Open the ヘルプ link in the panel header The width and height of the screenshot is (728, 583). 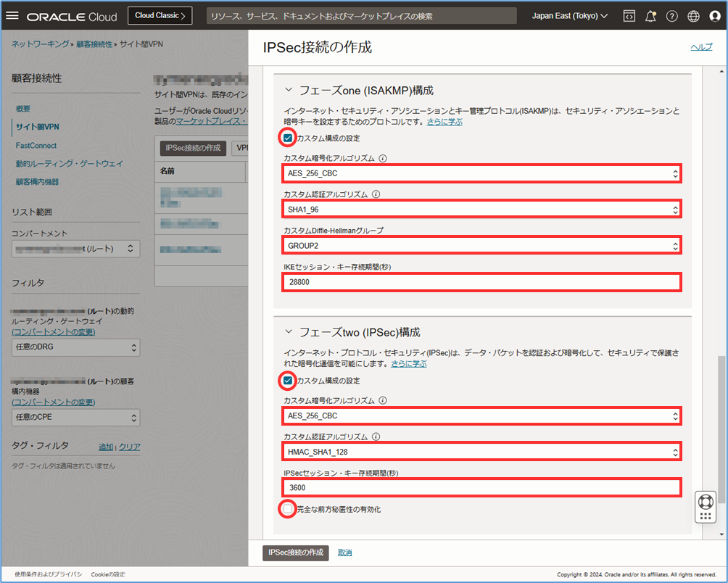(702, 47)
